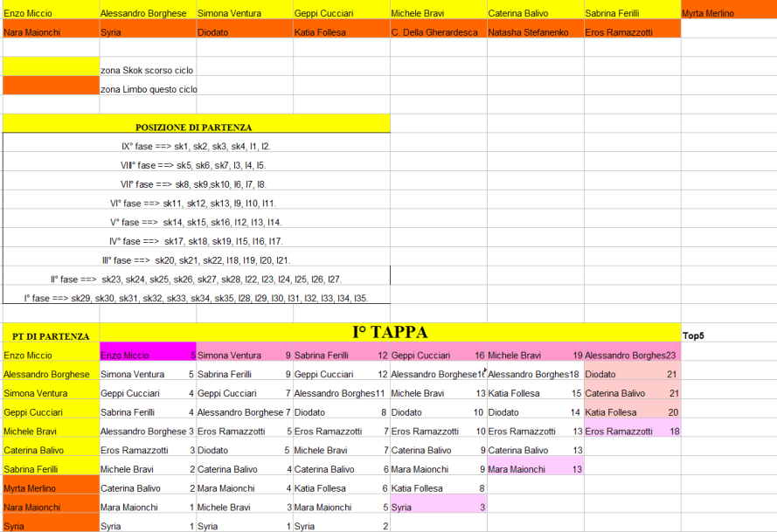
Task: Select the 'IX° fase' row cell
Action: coord(196,146)
